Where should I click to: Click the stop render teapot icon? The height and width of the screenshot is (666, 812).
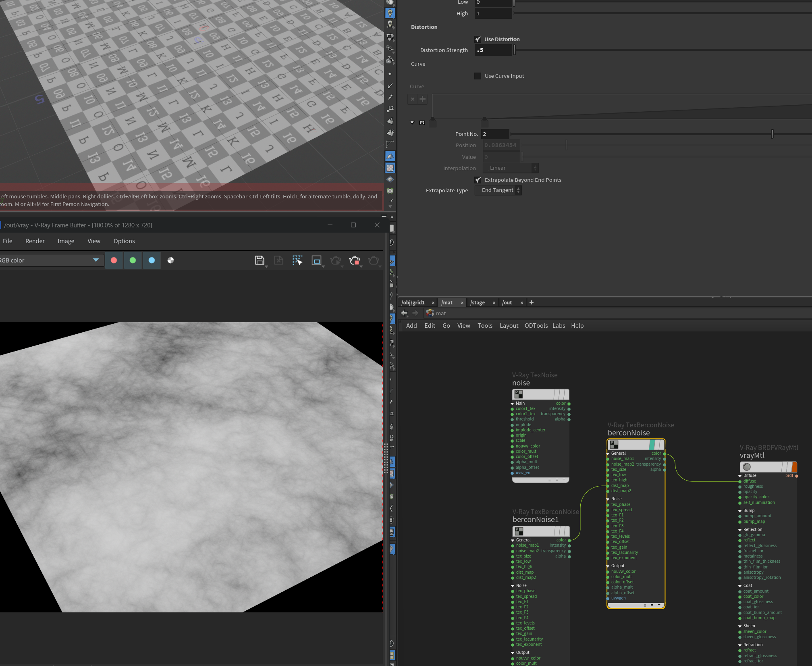[x=355, y=260]
